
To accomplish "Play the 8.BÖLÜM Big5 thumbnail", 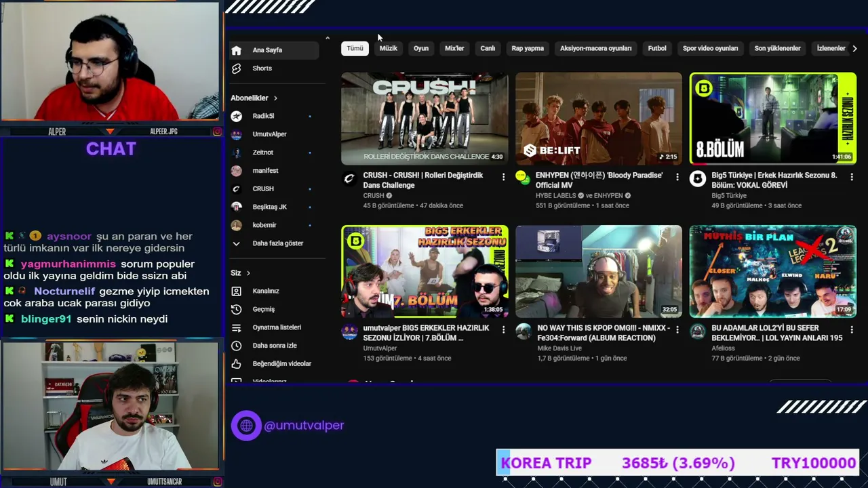I will 773,119.
